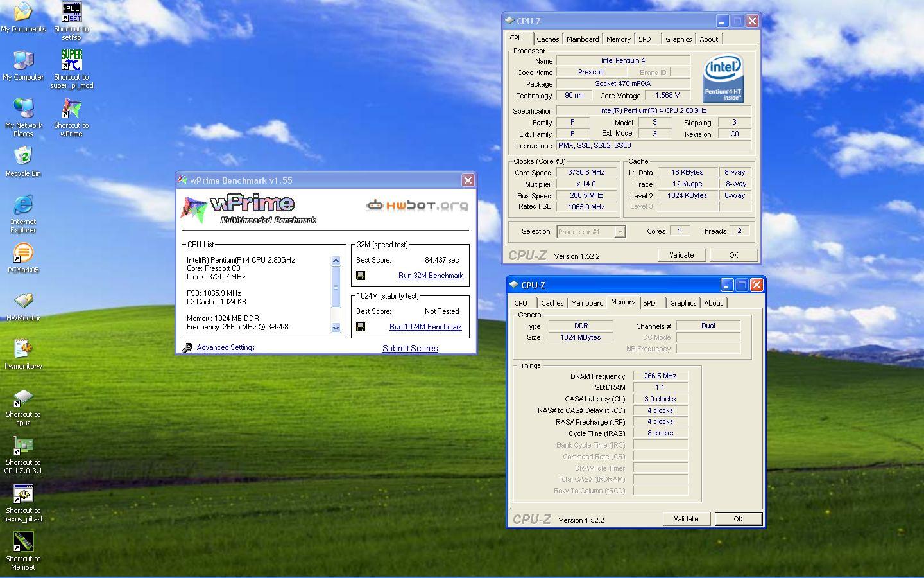Click the hwbot.org logo in wPrime
This screenshot has width=924, height=578.
coord(417,206)
